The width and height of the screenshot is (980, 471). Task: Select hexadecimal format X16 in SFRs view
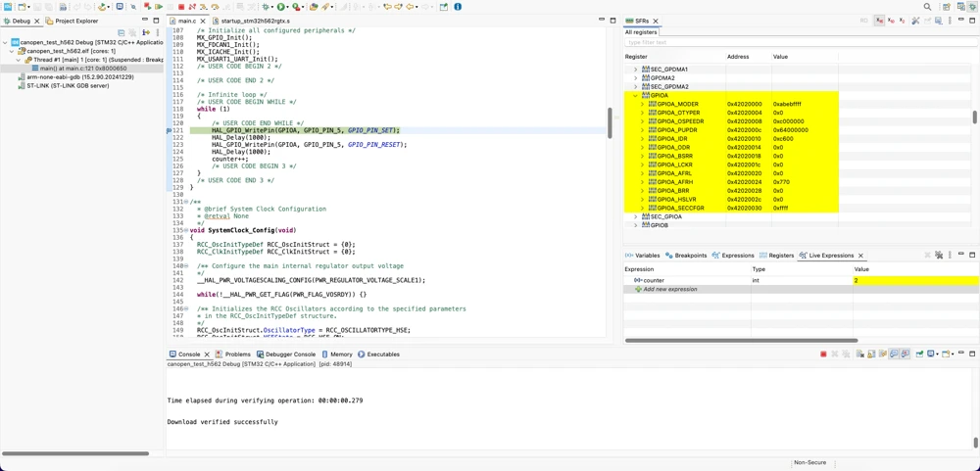(879, 21)
